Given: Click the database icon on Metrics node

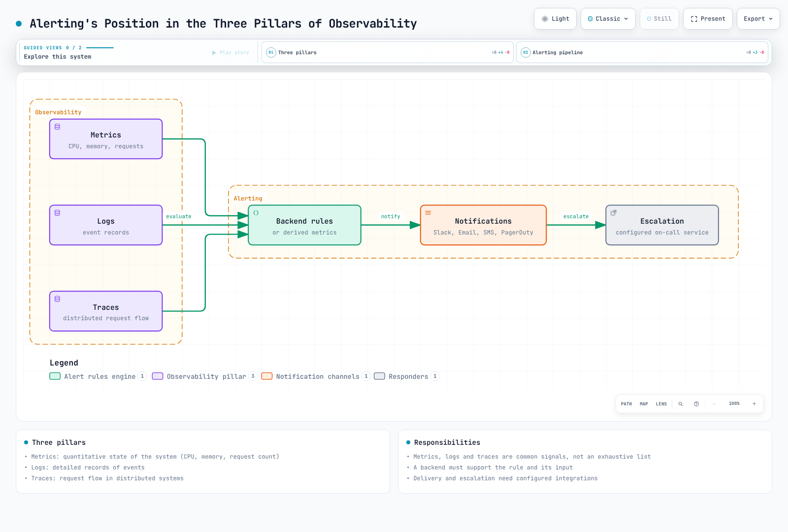Looking at the screenshot, I should tap(57, 127).
